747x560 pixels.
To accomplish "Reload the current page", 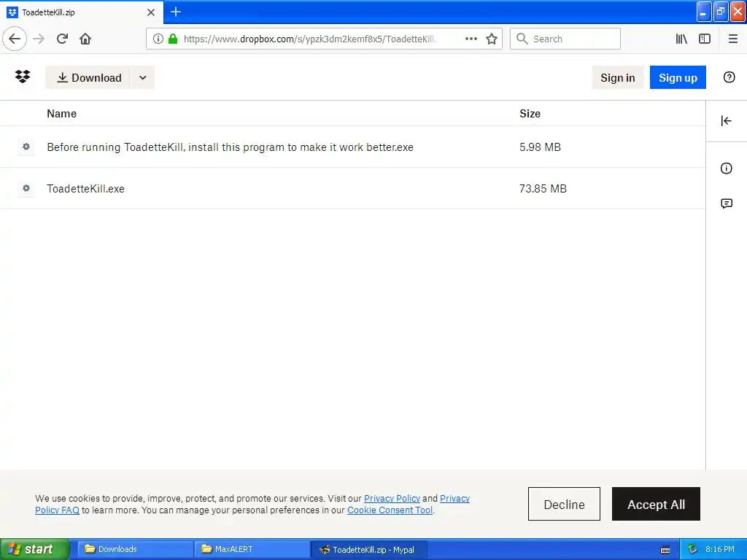I will tap(63, 39).
